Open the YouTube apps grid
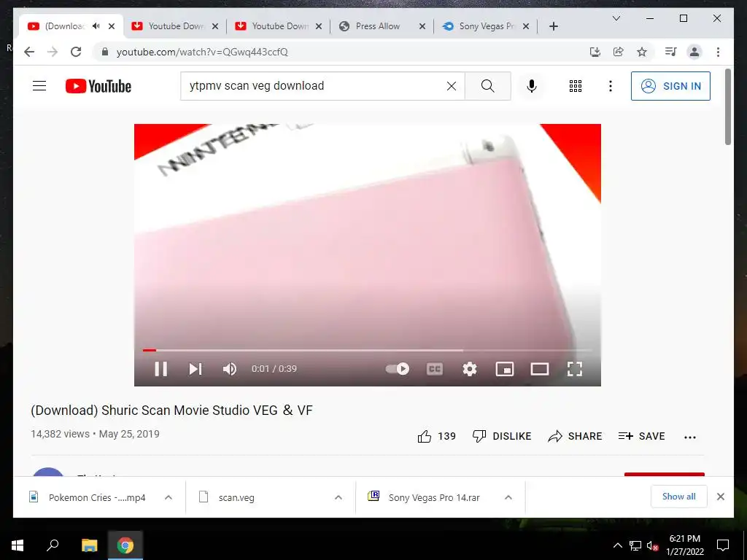Viewport: 747px width, 560px height. click(576, 86)
